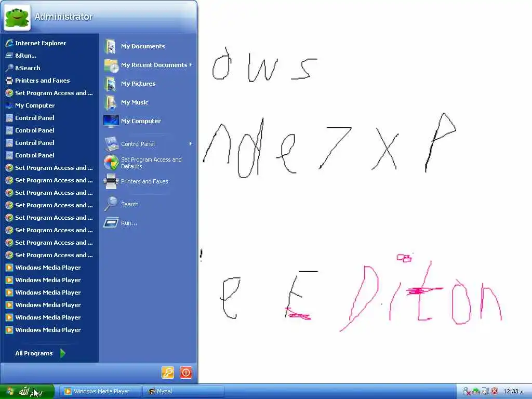Click the green Safely Remove Hardware tray icon
Image resolution: width=532 pixels, height=399 pixels.
pyautogui.click(x=476, y=392)
